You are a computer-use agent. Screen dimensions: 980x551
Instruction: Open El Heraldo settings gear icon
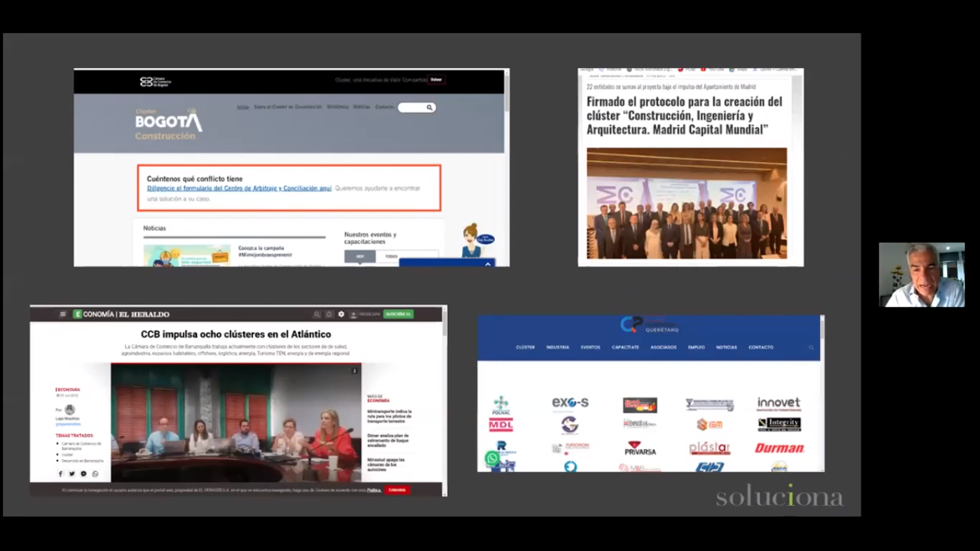[x=341, y=314]
